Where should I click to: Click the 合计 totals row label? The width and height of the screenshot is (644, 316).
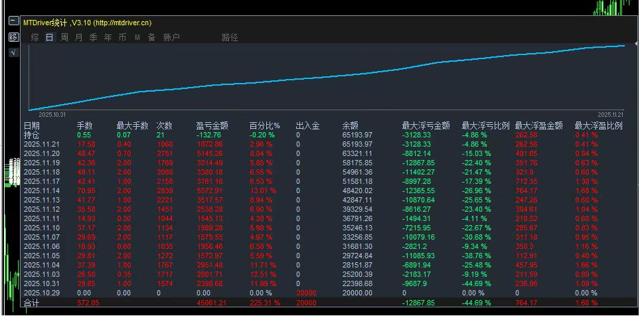[x=32, y=303]
